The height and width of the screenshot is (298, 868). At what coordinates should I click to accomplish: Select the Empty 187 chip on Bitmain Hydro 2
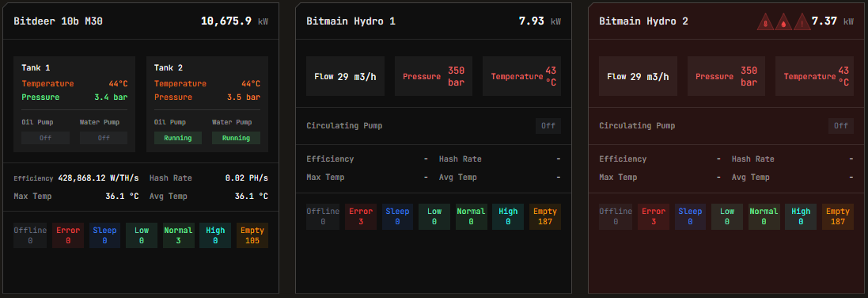(838, 216)
